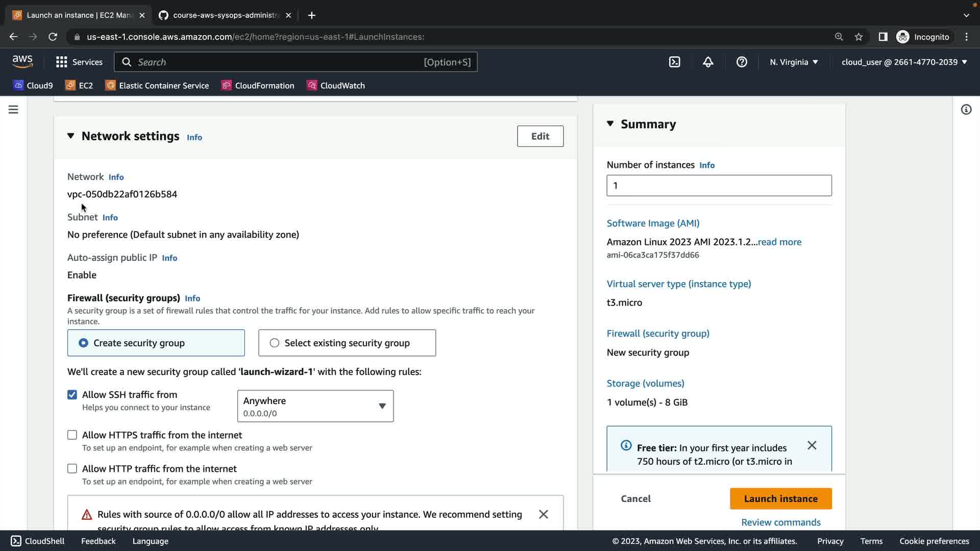The image size is (980, 551).
Task: Dismiss the Free tier notice
Action: (x=812, y=445)
